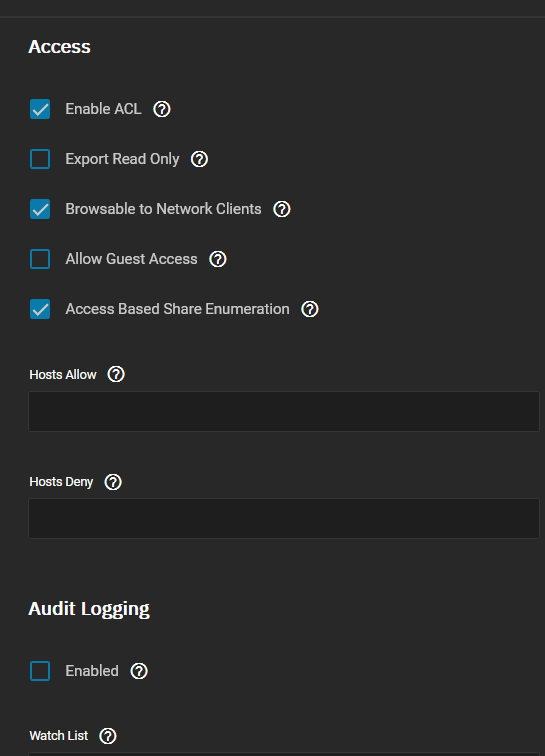Uncheck the Enable ACL checkbox
The height and width of the screenshot is (756, 545).
[40, 109]
